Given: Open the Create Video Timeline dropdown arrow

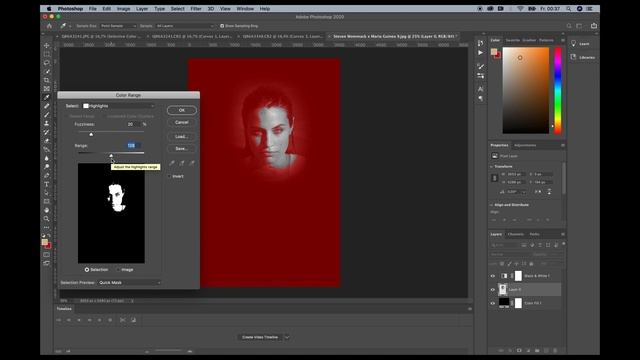Looking at the screenshot, I should 287,337.
